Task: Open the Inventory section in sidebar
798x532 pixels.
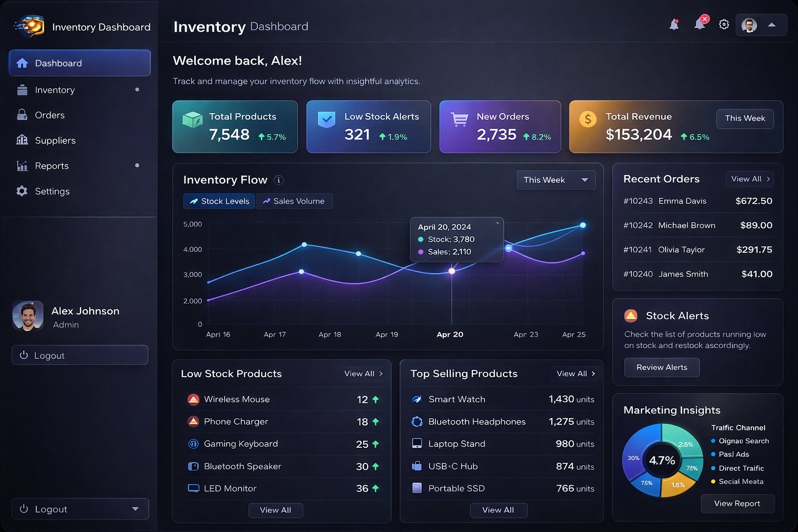Action: click(55, 89)
